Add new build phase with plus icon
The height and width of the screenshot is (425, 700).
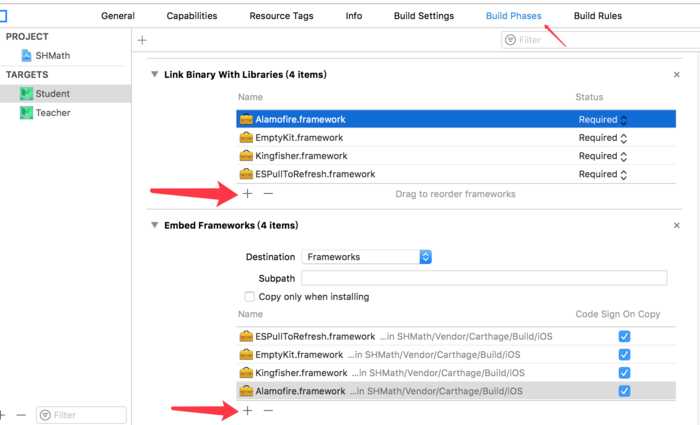click(142, 40)
